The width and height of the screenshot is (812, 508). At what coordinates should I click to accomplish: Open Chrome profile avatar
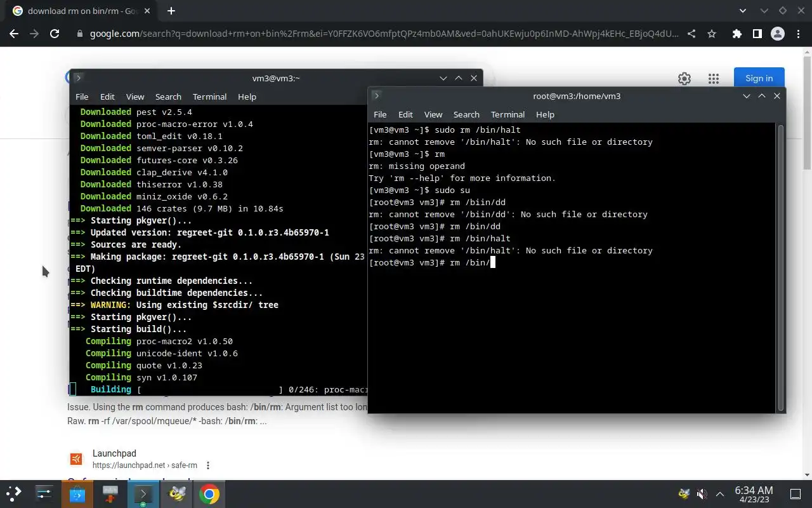778,34
